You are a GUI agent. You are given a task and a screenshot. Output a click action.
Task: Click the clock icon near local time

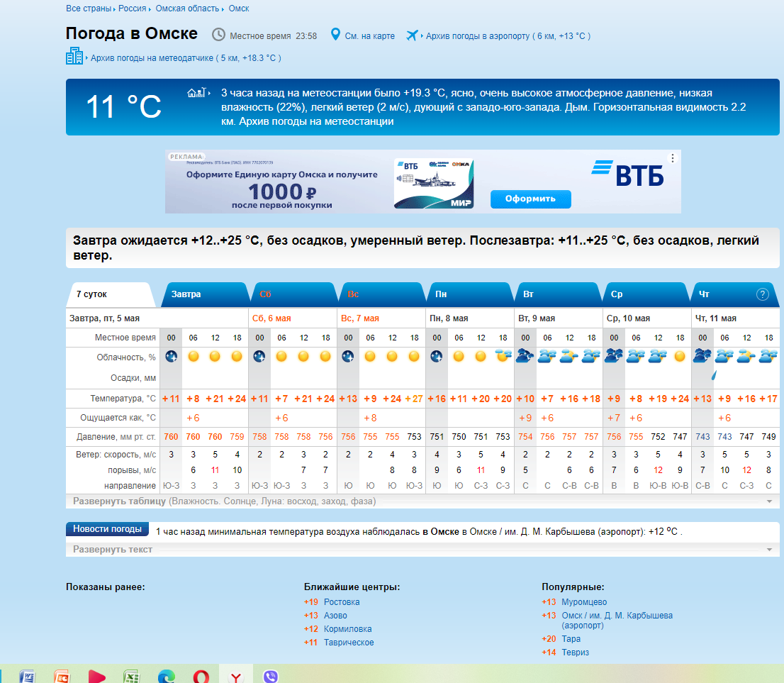(218, 35)
